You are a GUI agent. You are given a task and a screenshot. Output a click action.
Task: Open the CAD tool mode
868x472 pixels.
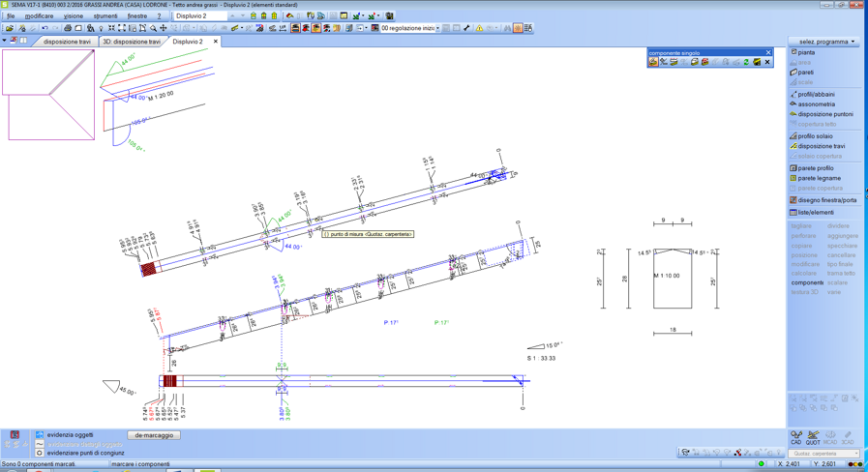point(796,437)
